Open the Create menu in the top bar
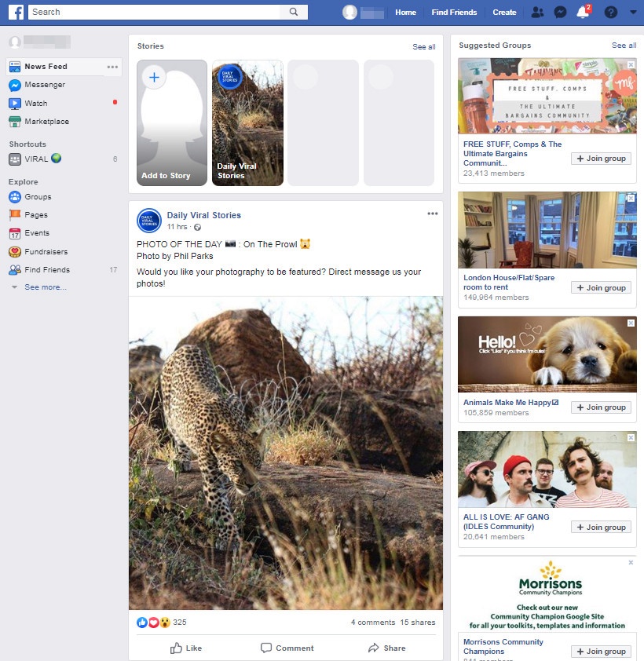The image size is (644, 661). [504, 13]
